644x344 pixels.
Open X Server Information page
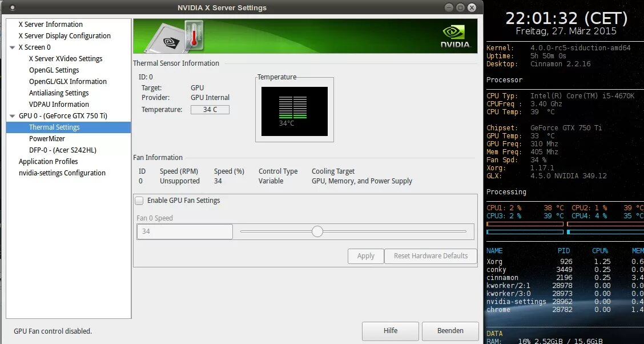click(x=50, y=24)
